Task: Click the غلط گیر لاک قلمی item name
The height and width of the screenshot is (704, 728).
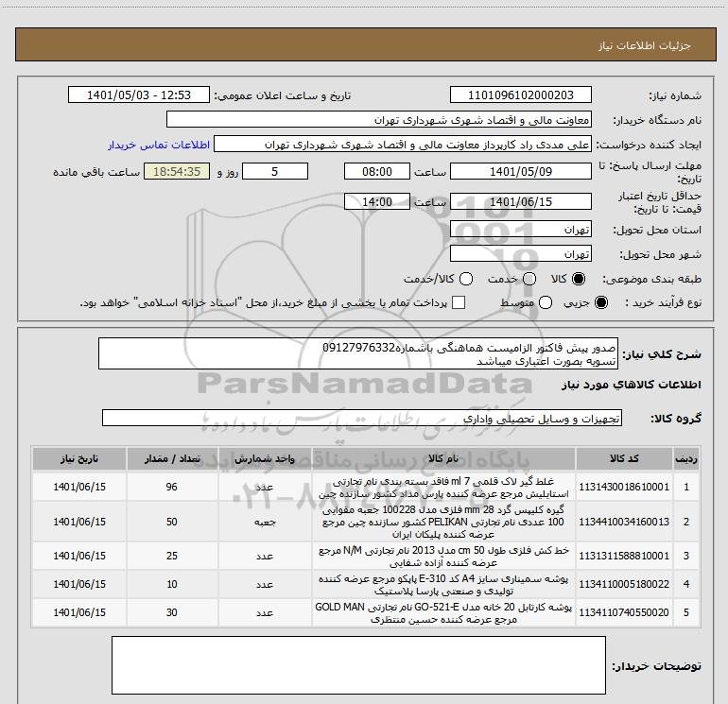Action: 443,488
